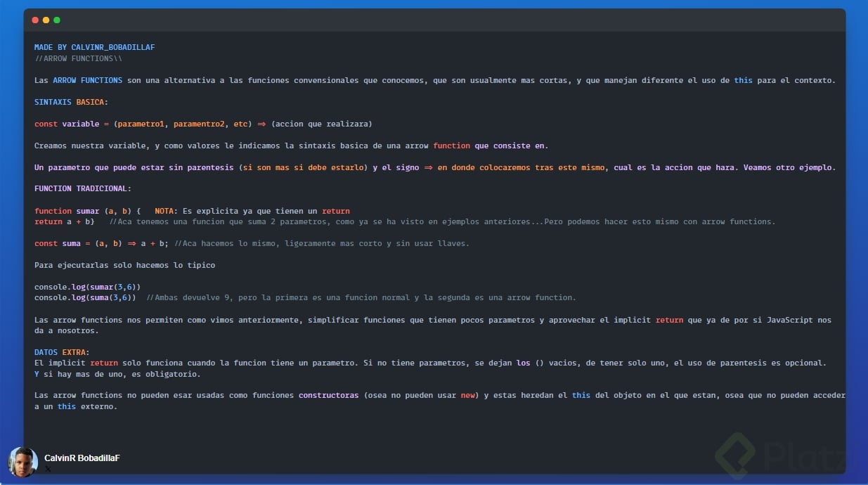Click the line starting 'El implicit return solo funciona'
The image size is (868, 485).
(x=431, y=363)
